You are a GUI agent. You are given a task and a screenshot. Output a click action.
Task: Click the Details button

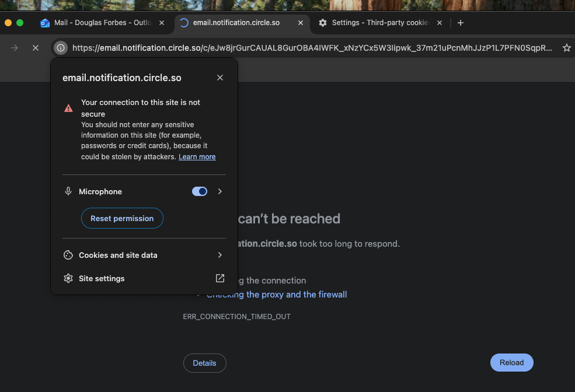pos(205,363)
